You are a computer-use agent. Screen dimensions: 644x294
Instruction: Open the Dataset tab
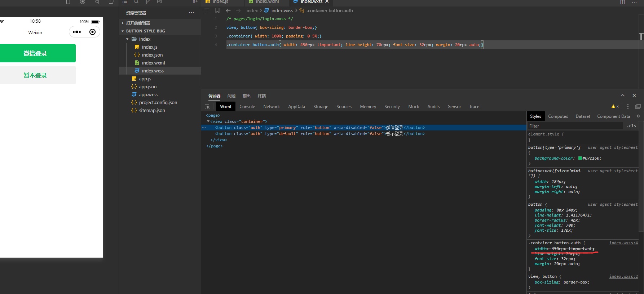583,116
